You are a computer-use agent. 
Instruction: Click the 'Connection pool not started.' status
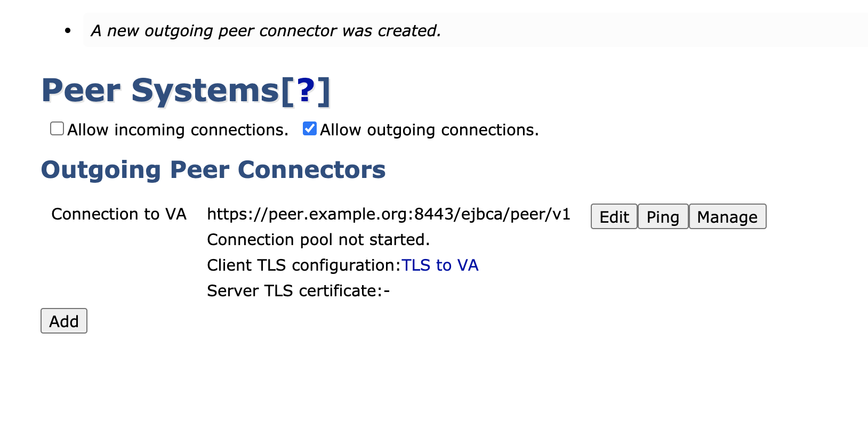point(318,240)
